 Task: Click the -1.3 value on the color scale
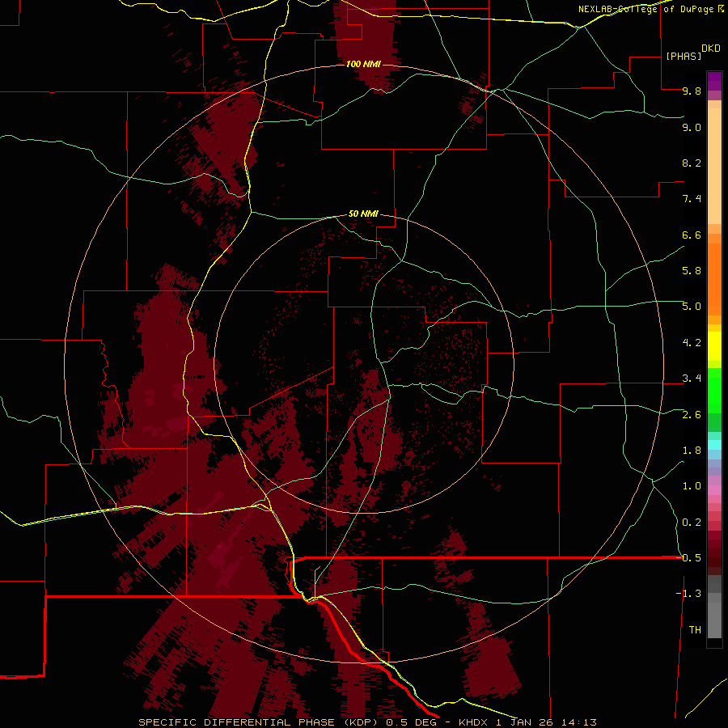pyautogui.click(x=688, y=594)
